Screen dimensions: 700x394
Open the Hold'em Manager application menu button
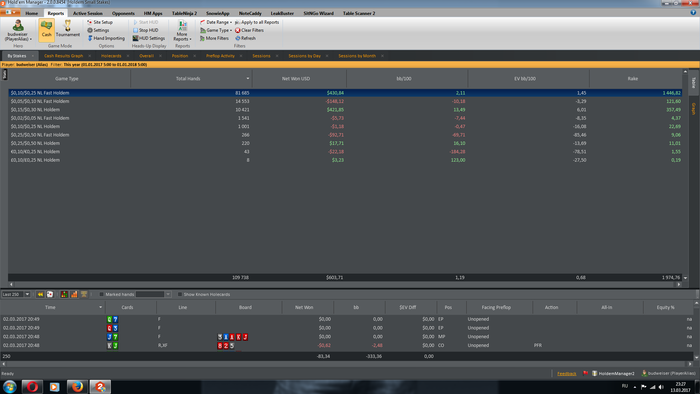click(x=10, y=12)
